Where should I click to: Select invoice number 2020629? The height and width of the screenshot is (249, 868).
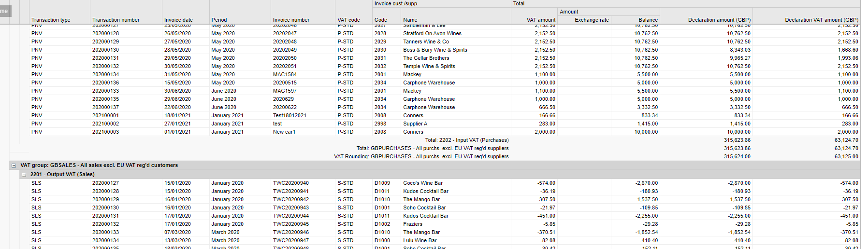[x=283, y=99]
